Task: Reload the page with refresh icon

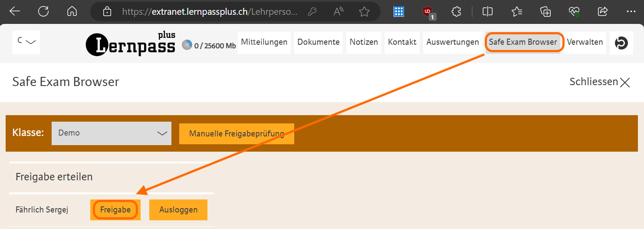Action: coord(43,12)
